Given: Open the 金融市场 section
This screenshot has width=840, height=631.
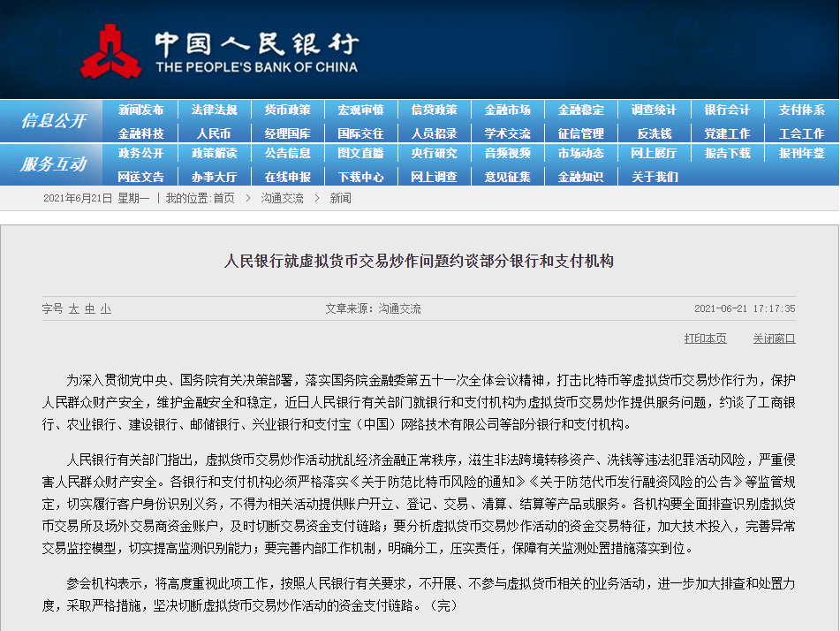Looking at the screenshot, I should (x=507, y=110).
